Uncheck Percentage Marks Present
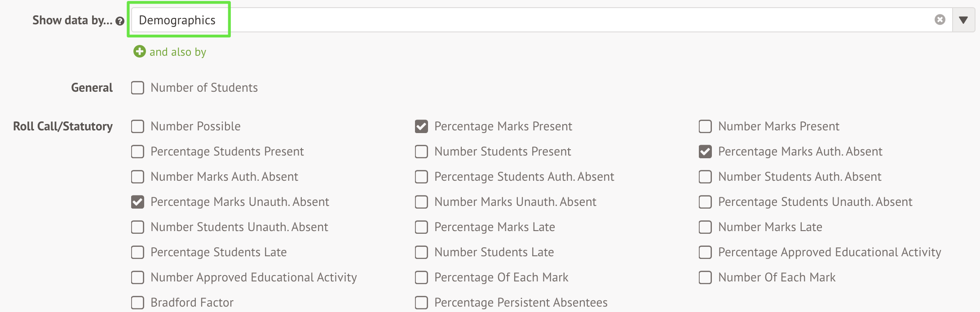980x312 pixels. click(x=421, y=126)
